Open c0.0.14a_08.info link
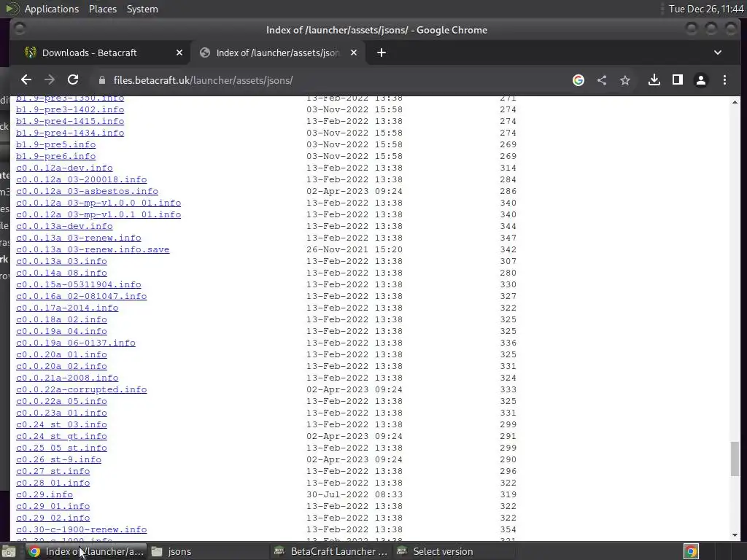Image resolution: width=747 pixels, height=560 pixels. pos(61,273)
